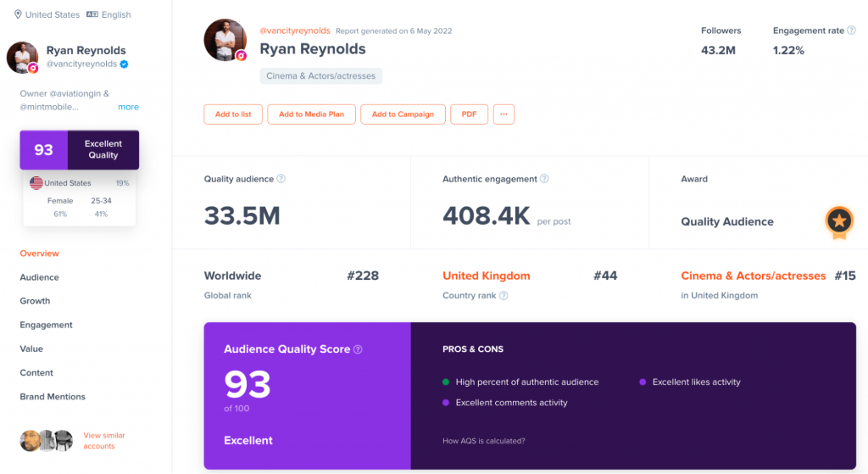Click the location pin icon beside United States
The height and width of the screenshot is (474, 868).
pyautogui.click(x=18, y=14)
